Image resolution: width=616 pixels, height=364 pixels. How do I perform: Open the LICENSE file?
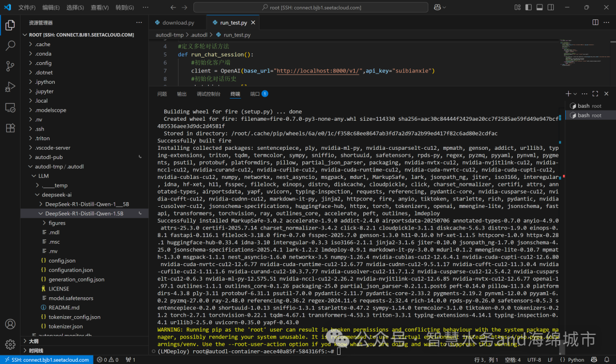(x=85, y=289)
